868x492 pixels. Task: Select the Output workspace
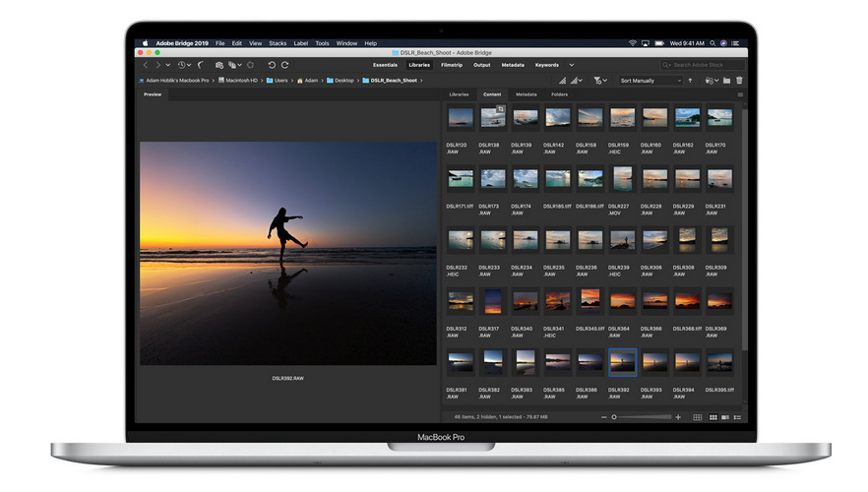coord(481,65)
